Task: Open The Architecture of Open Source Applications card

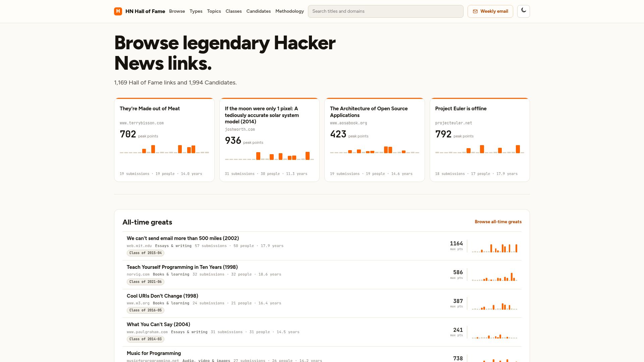Action: [375, 140]
